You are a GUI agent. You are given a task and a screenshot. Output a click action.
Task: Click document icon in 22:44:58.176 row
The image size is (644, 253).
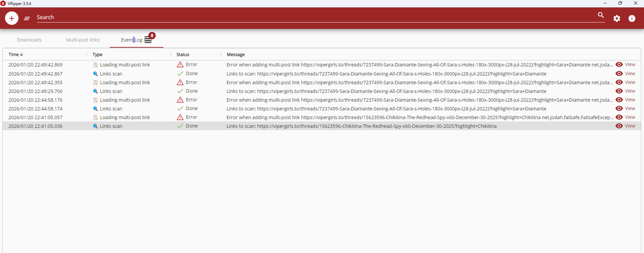point(95,100)
